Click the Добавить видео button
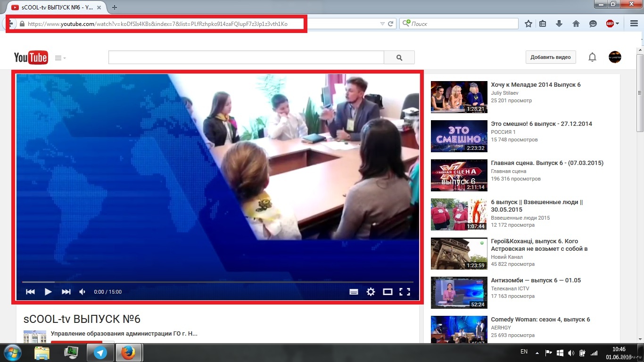 coord(551,58)
